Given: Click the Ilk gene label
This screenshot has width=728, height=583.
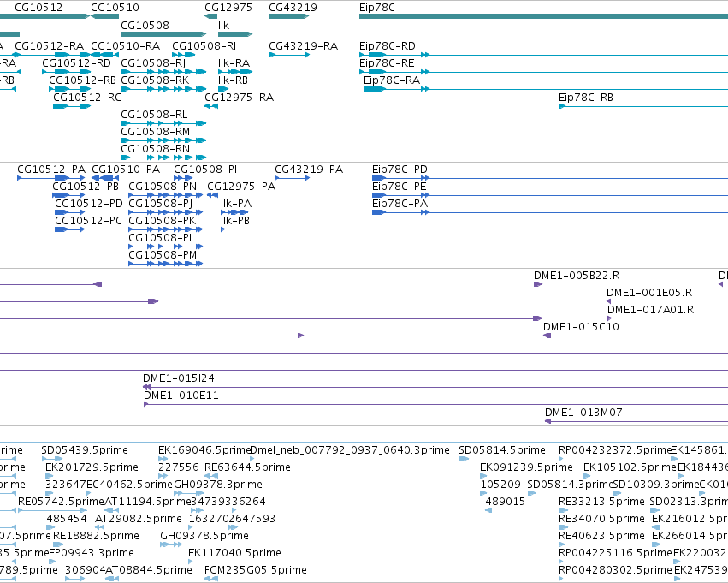Looking at the screenshot, I should [x=224, y=25].
